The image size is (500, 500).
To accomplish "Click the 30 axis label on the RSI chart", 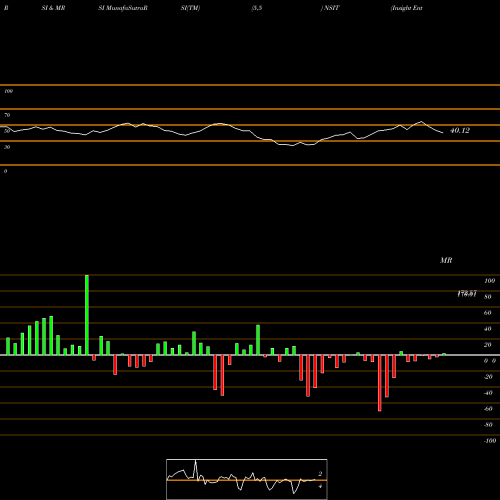I will pyautogui.click(x=7, y=147).
